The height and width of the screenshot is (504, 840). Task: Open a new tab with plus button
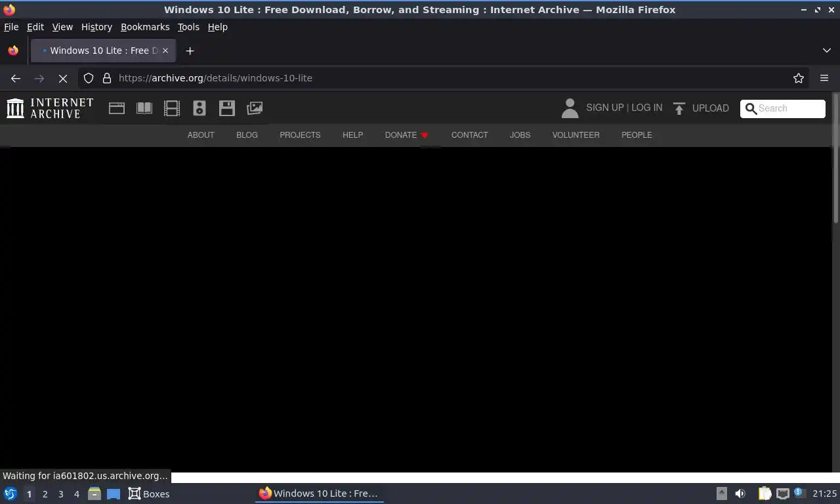coord(190,51)
